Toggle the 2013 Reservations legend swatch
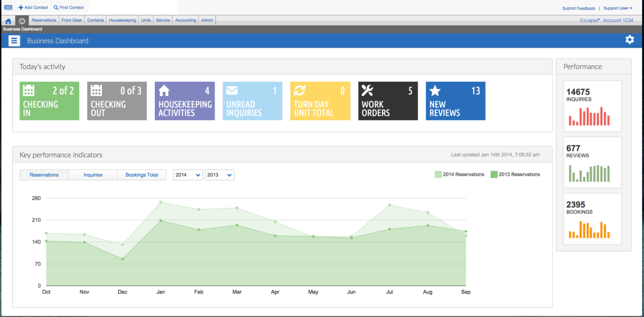644x317 pixels. pyautogui.click(x=494, y=175)
